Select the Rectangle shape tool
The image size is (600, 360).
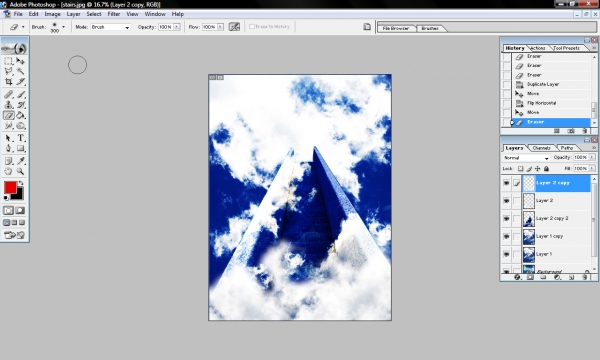click(x=20, y=148)
